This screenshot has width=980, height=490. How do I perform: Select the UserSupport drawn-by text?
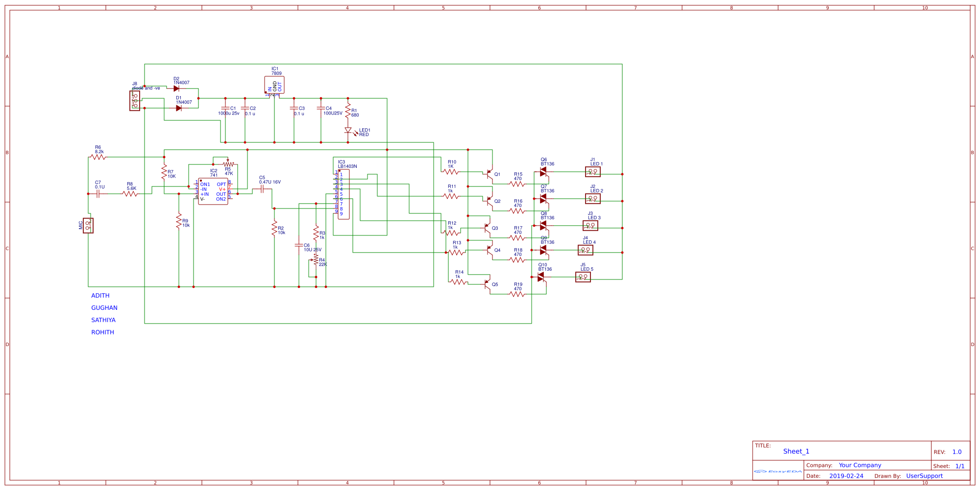924,476
